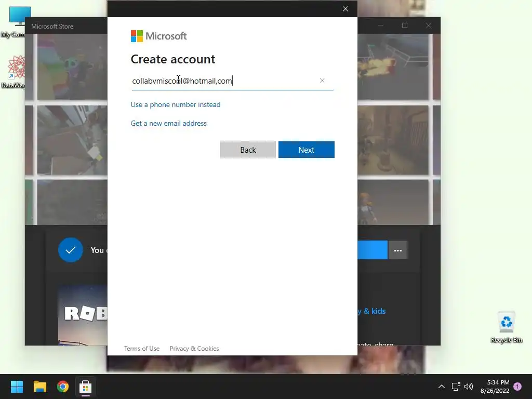532x399 pixels.
Task: Select the My Computer desktop icon
Action: click(x=15, y=22)
